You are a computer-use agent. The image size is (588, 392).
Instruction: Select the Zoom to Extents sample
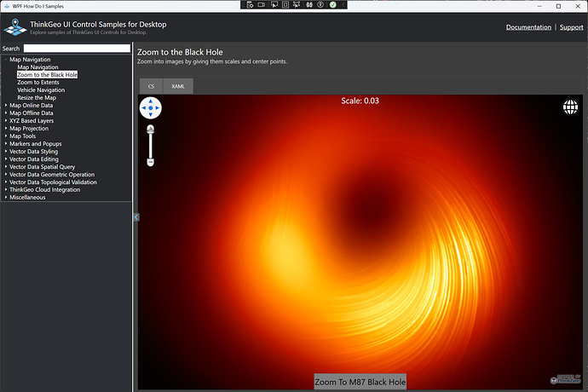[x=38, y=82]
